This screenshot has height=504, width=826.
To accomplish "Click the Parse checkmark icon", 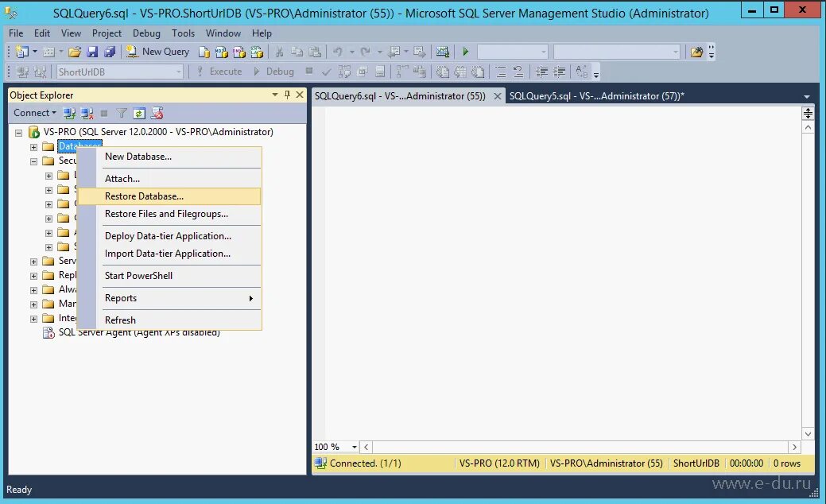I will click(327, 72).
